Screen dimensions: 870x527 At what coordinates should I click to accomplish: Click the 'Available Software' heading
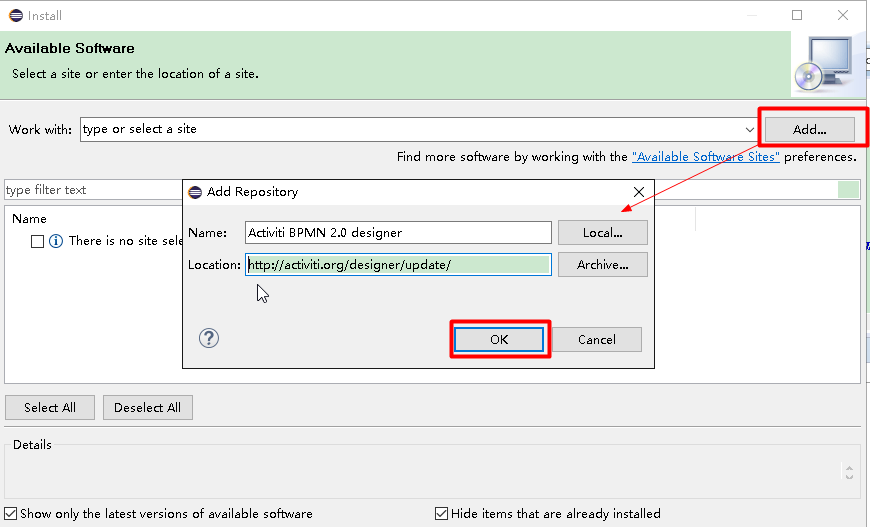click(x=69, y=48)
